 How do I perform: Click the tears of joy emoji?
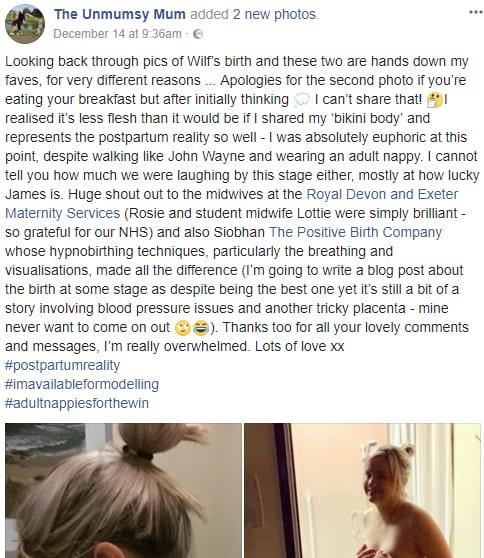tap(201, 328)
